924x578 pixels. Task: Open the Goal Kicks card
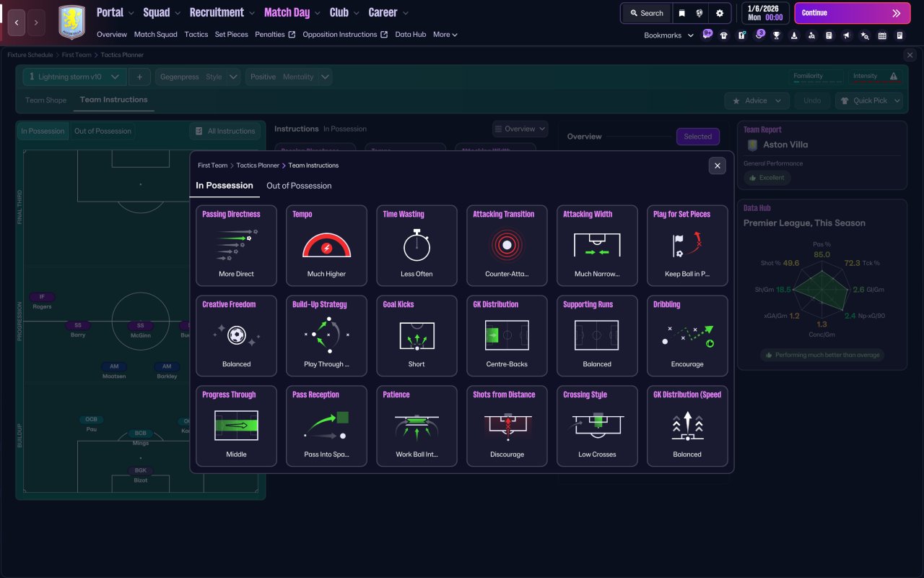pyautogui.click(x=417, y=336)
